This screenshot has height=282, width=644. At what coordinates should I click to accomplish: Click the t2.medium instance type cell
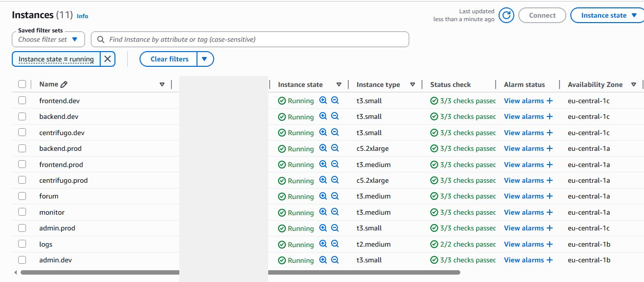click(x=373, y=244)
